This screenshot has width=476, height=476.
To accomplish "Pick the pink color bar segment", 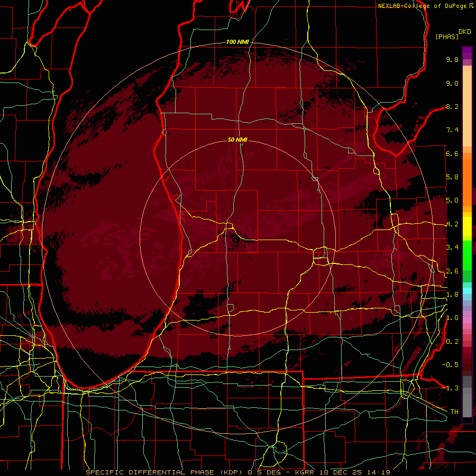I will 467,321.
